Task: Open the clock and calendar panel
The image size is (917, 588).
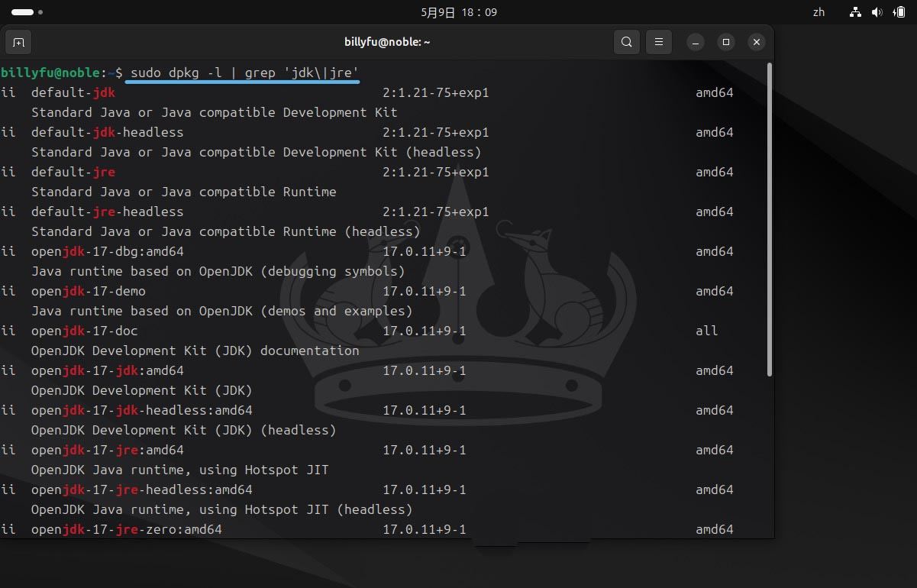Action: [458, 12]
